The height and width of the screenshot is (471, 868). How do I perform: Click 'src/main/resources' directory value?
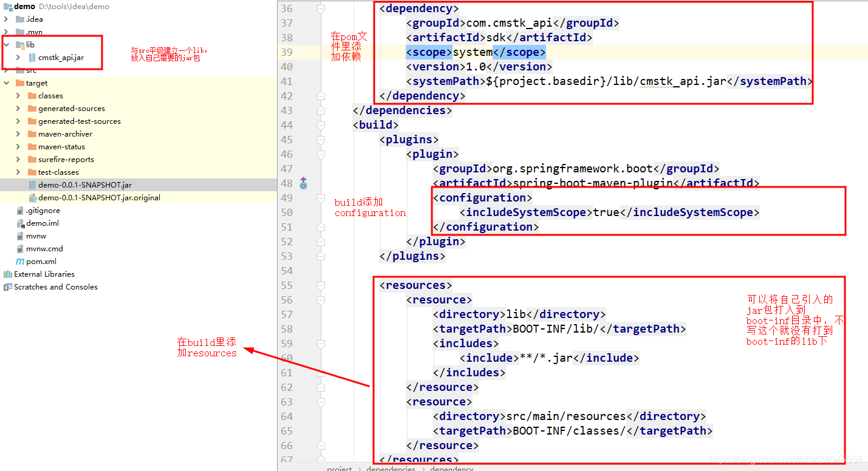(566, 416)
